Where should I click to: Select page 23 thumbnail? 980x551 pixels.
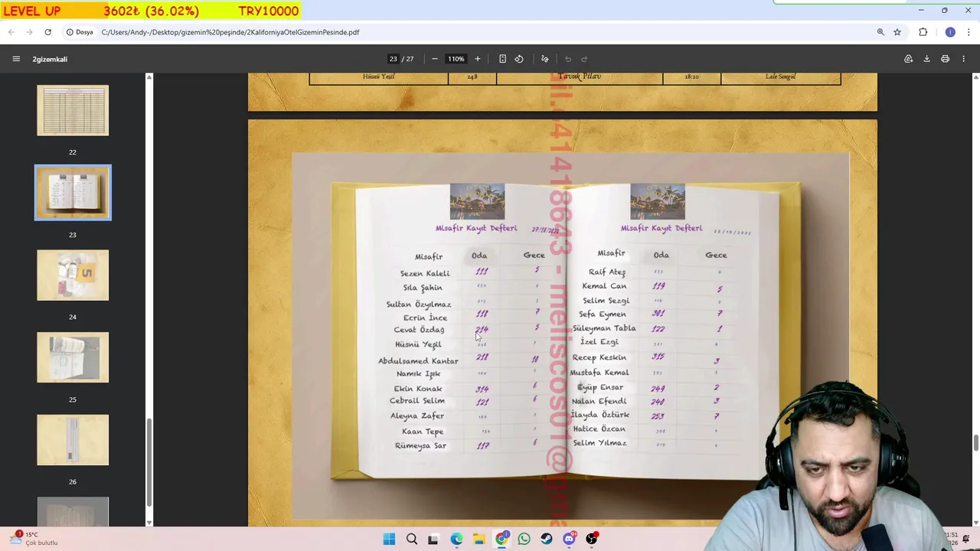[73, 193]
